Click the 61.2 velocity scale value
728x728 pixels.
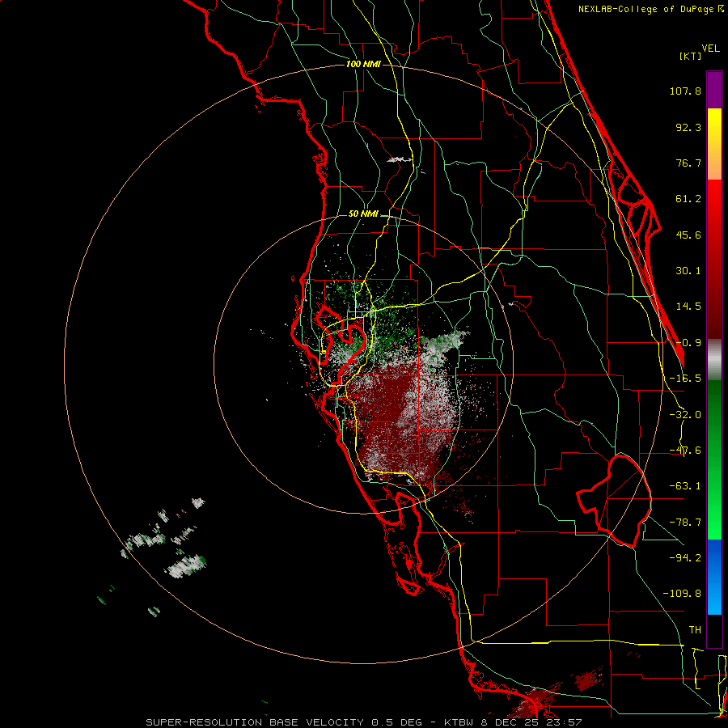tap(688, 199)
